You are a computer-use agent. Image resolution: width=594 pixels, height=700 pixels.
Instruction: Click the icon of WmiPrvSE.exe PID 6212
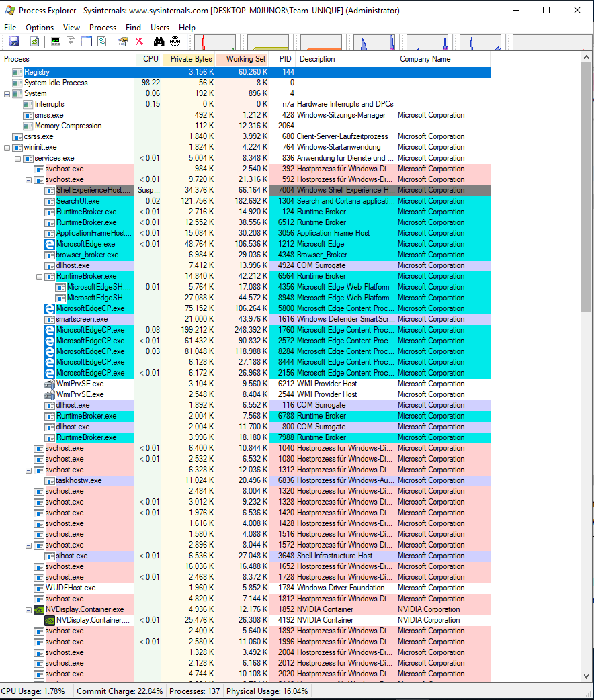50,384
